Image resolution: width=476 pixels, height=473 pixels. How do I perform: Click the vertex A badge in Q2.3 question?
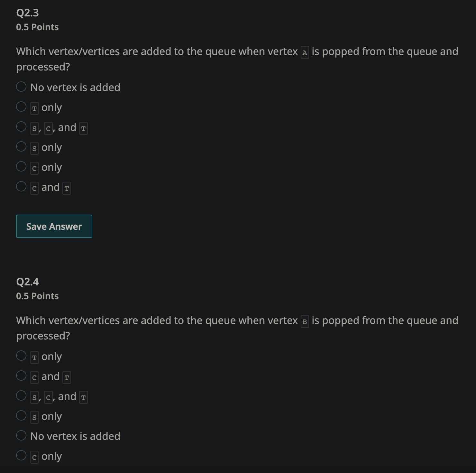click(x=304, y=52)
